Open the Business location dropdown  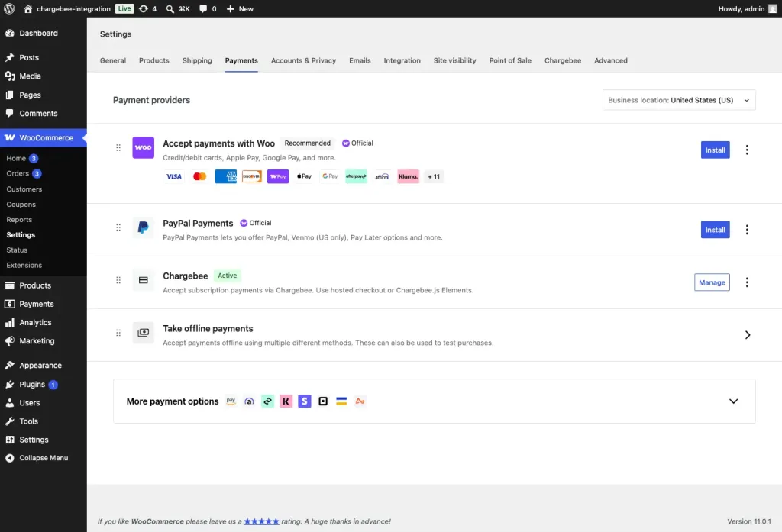point(679,100)
